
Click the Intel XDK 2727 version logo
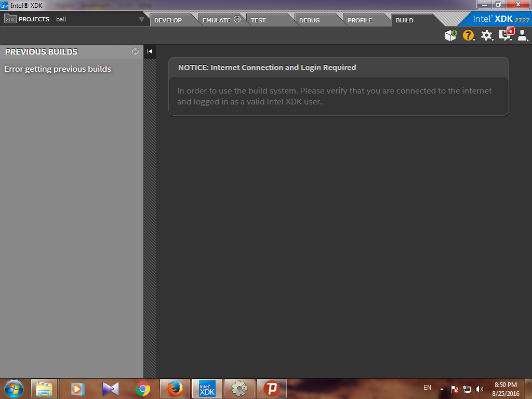pyautogui.click(x=501, y=19)
